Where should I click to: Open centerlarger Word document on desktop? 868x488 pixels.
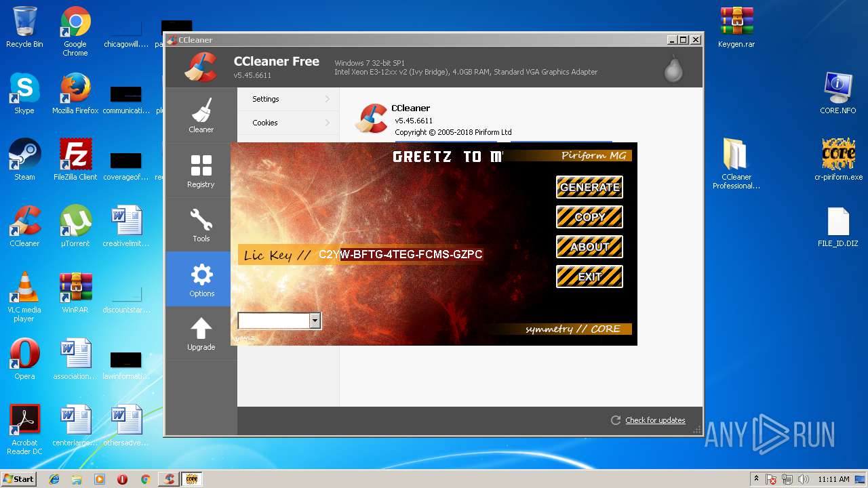coord(75,426)
